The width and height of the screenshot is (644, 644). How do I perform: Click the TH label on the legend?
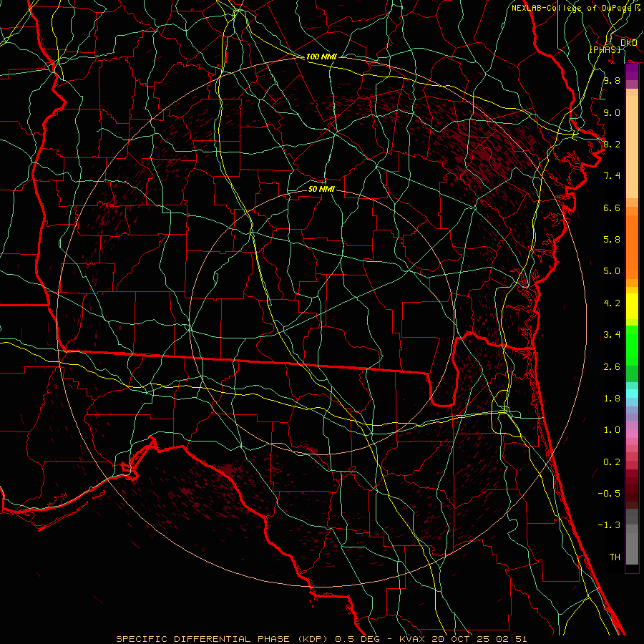pos(614,557)
